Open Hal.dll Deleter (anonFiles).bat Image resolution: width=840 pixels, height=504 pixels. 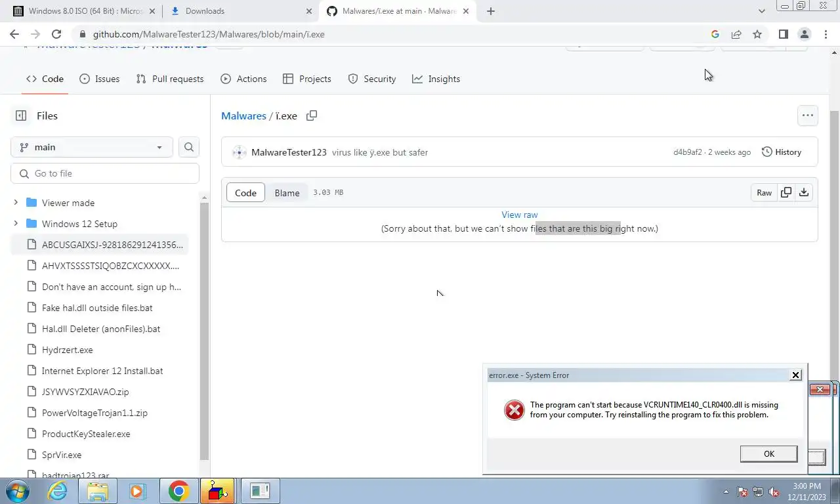[x=100, y=329]
